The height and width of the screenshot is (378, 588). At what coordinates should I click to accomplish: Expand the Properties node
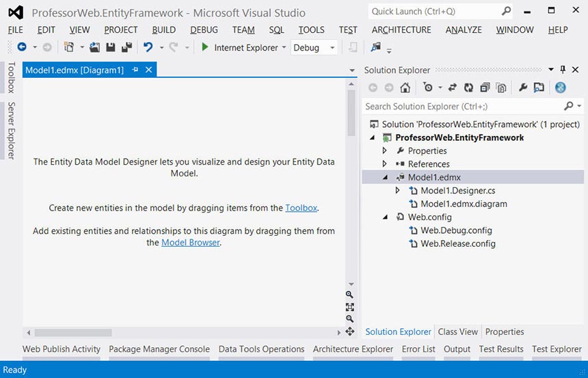tap(385, 151)
